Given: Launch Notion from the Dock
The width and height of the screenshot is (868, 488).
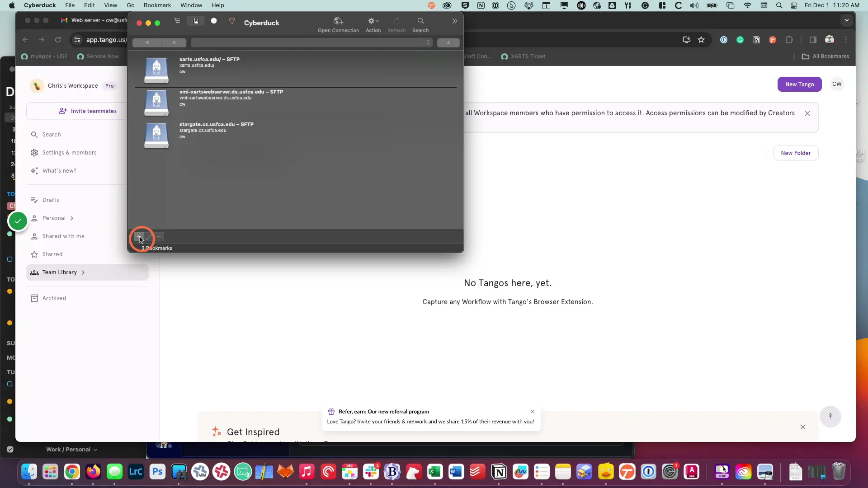Looking at the screenshot, I should (499, 472).
